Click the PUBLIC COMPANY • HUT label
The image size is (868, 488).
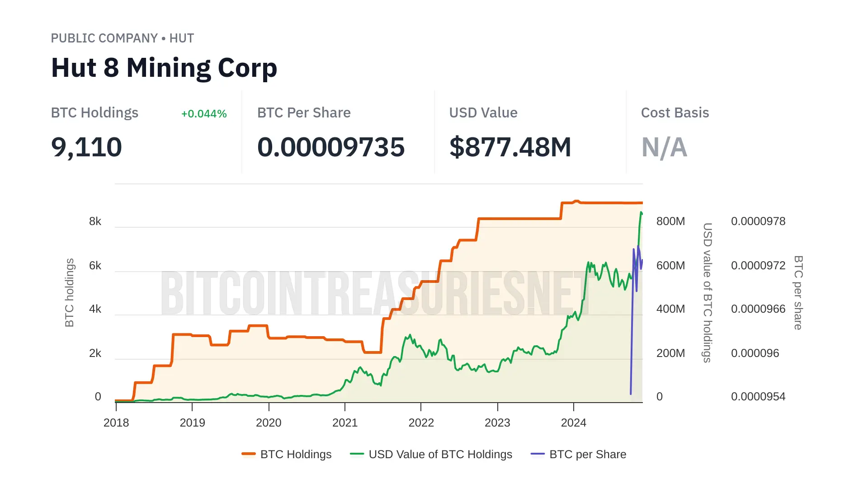point(122,38)
